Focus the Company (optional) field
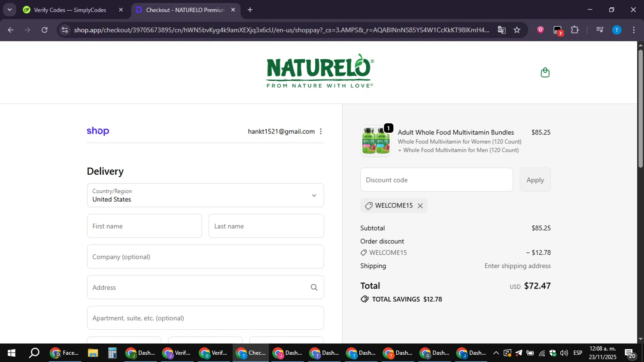Viewport: 644px width, 362px height. (205, 257)
